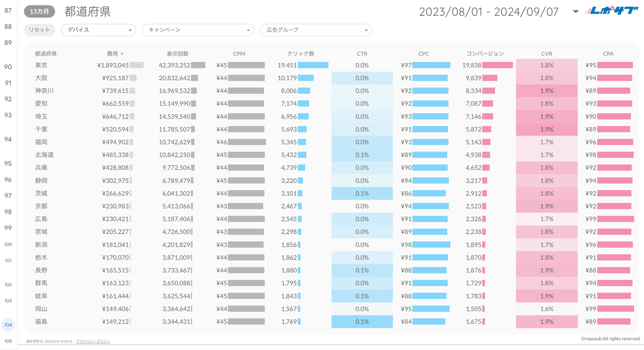This screenshot has width=644, height=350.
Task: Select the 東京 row label
Action: tap(41, 65)
